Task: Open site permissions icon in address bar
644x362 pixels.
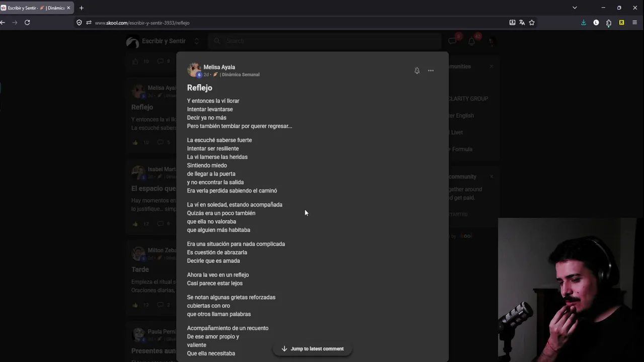Action: (89, 23)
